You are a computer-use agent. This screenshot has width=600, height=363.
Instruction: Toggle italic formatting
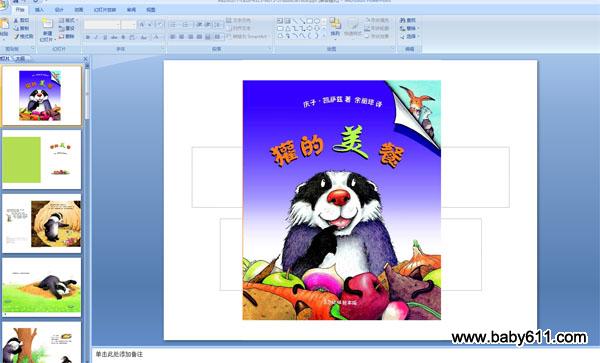tap(96, 37)
